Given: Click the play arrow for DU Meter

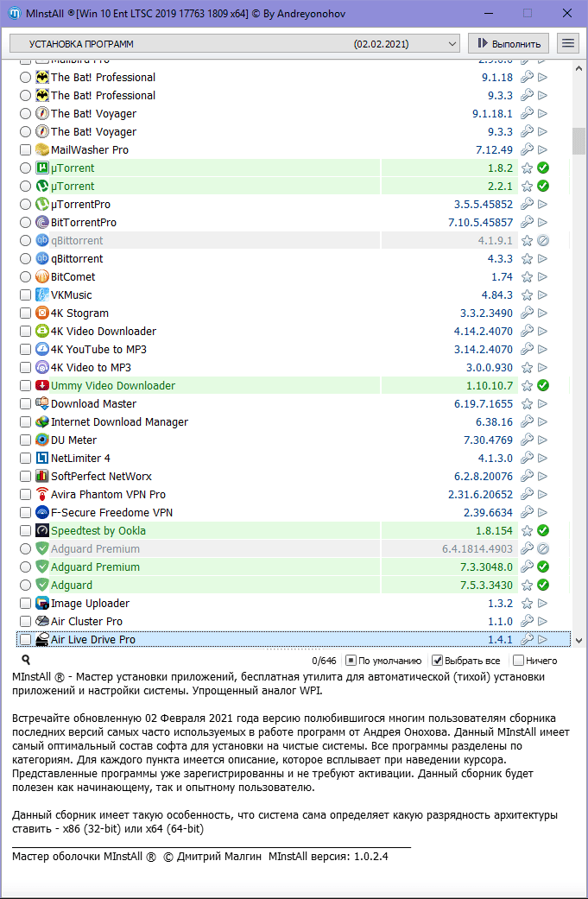Looking at the screenshot, I should 543,440.
